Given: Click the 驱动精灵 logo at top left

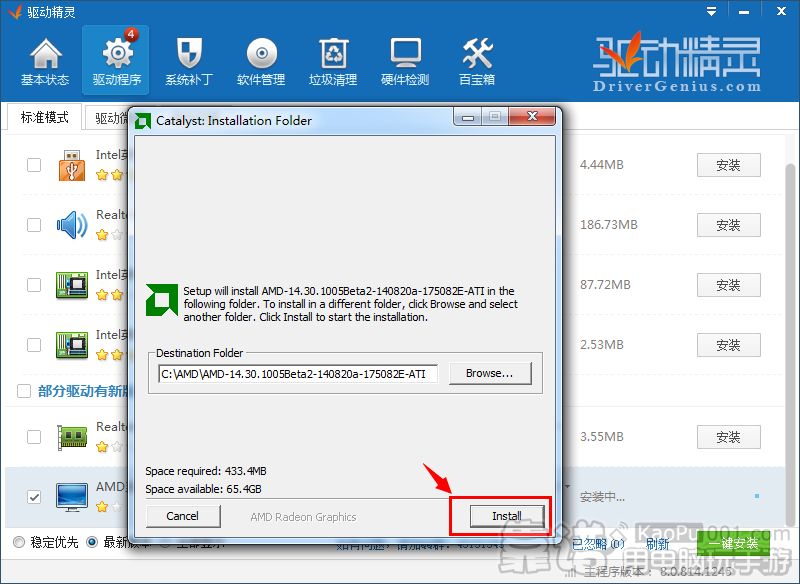Looking at the screenshot, I should pos(14,11).
